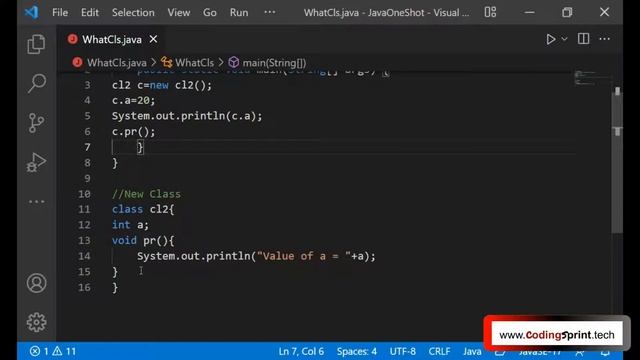
Task: Open the Accounts menu icon
Action: pos(36,283)
